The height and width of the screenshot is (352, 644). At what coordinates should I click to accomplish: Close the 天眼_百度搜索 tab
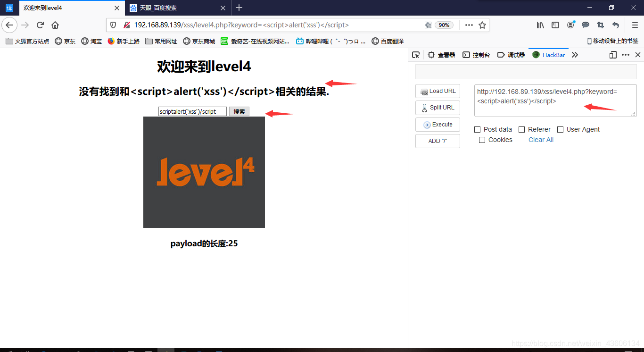click(x=223, y=8)
